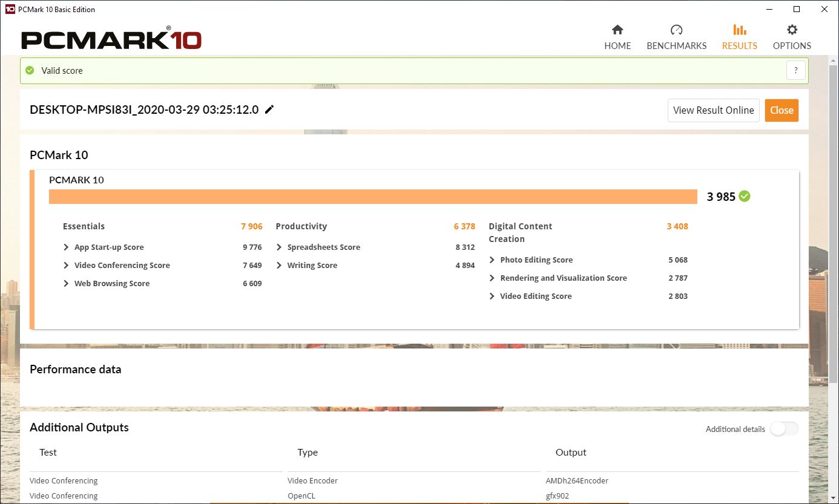Click the Spreadsheets value 8 312
Screen dimensions: 839x504
click(x=465, y=247)
